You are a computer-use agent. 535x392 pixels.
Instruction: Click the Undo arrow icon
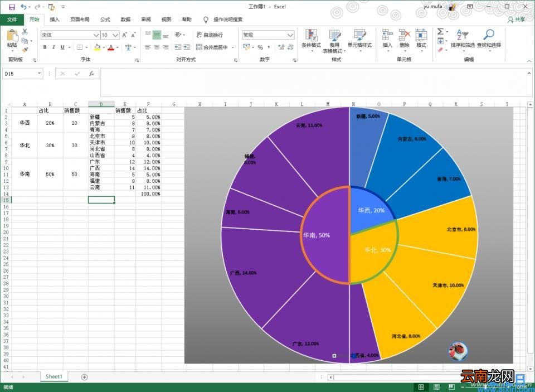23,7
